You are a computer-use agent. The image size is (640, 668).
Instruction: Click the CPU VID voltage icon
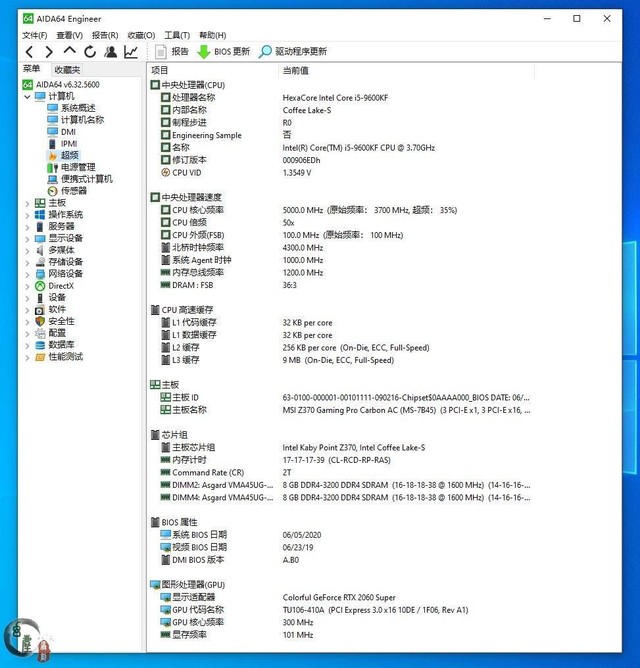click(165, 173)
